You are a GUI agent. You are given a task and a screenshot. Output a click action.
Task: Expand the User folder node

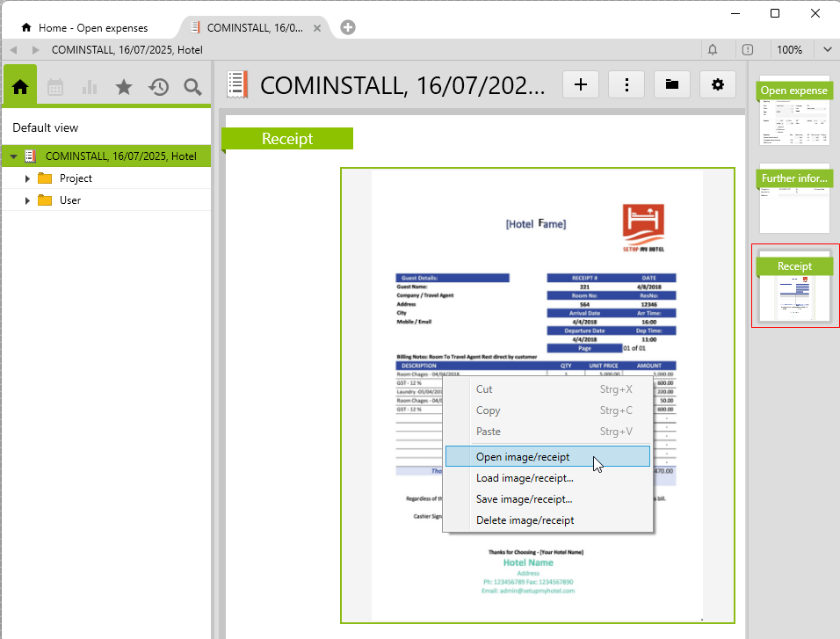point(27,200)
